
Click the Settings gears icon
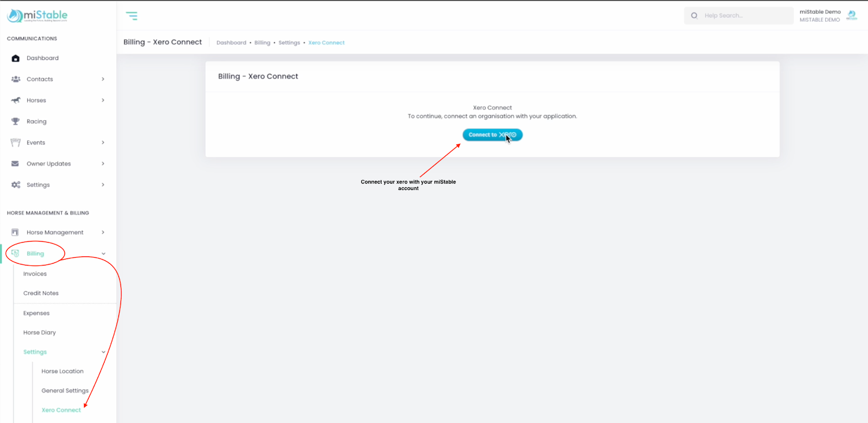(16, 185)
